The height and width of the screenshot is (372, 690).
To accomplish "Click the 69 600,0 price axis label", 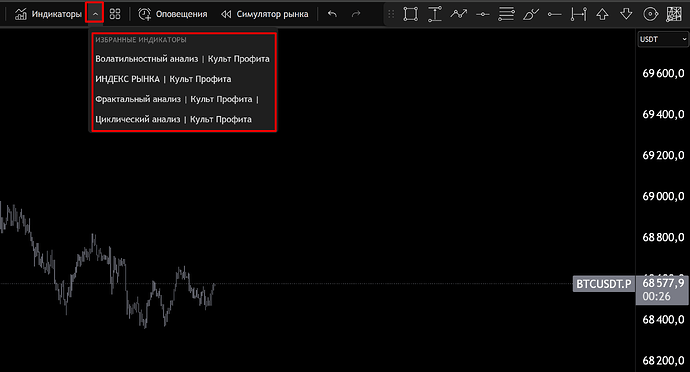I will point(663,73).
